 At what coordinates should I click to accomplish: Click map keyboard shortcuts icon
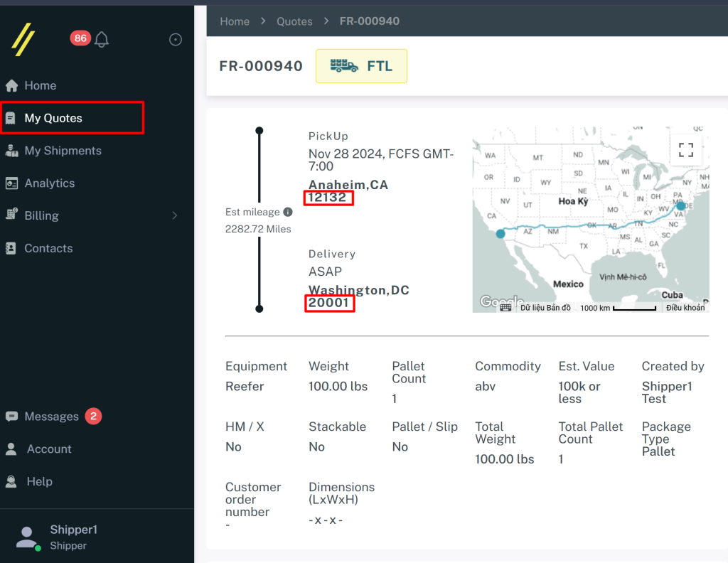pyautogui.click(x=505, y=308)
